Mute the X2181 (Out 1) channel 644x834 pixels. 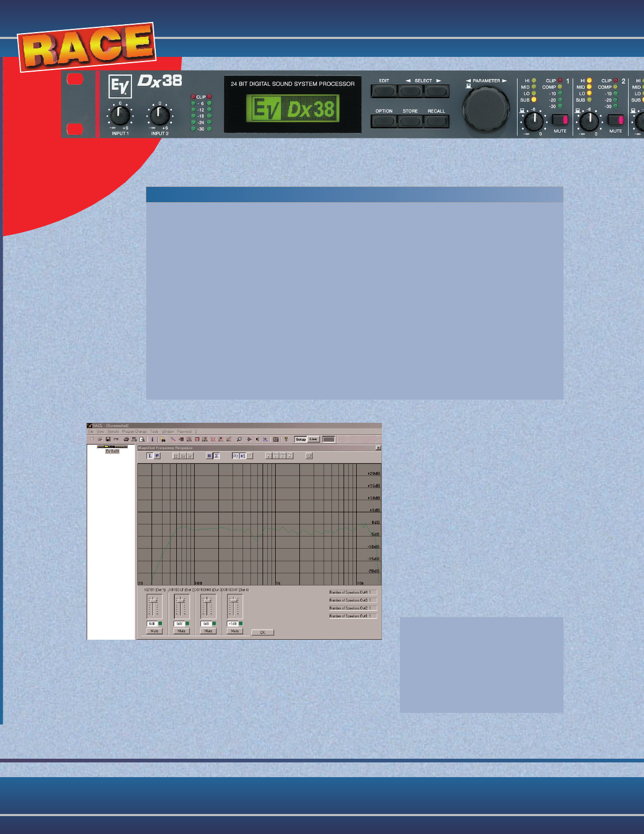[154, 631]
